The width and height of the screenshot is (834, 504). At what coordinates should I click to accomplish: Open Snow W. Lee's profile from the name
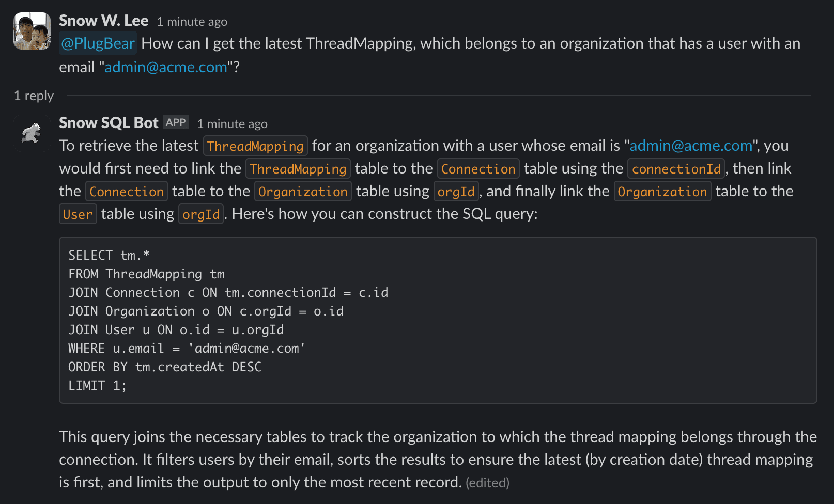(x=103, y=21)
